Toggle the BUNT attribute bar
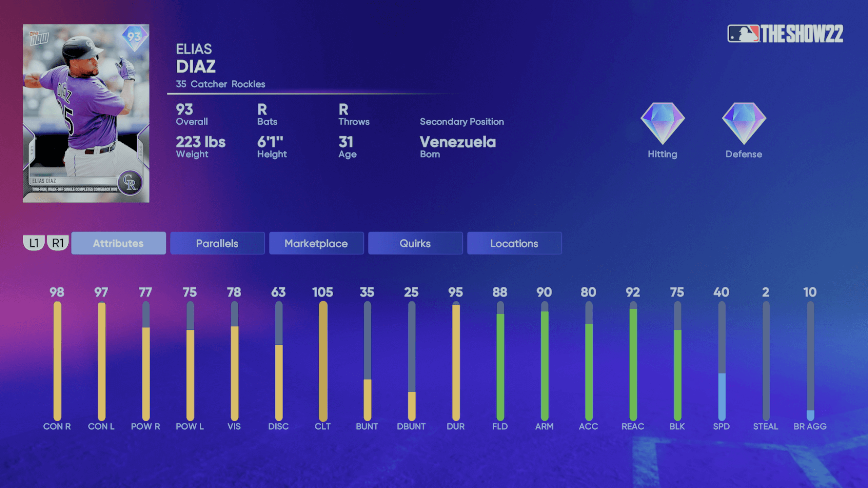 (x=366, y=358)
